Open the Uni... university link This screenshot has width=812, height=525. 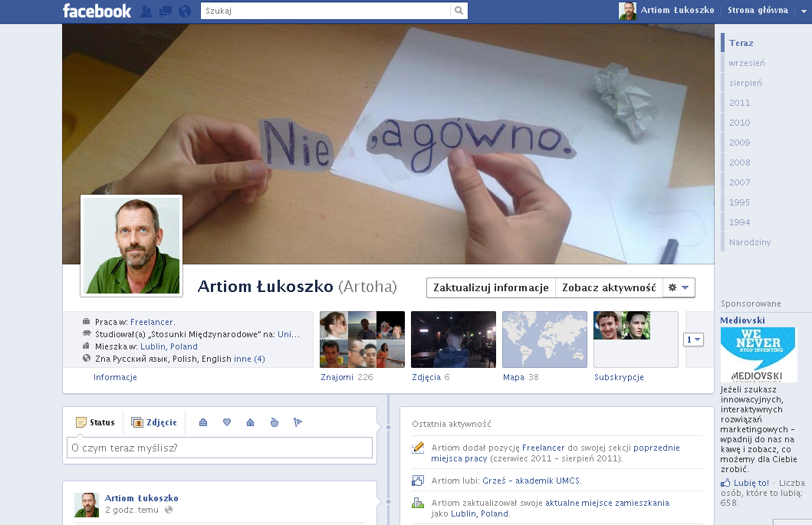click(288, 334)
